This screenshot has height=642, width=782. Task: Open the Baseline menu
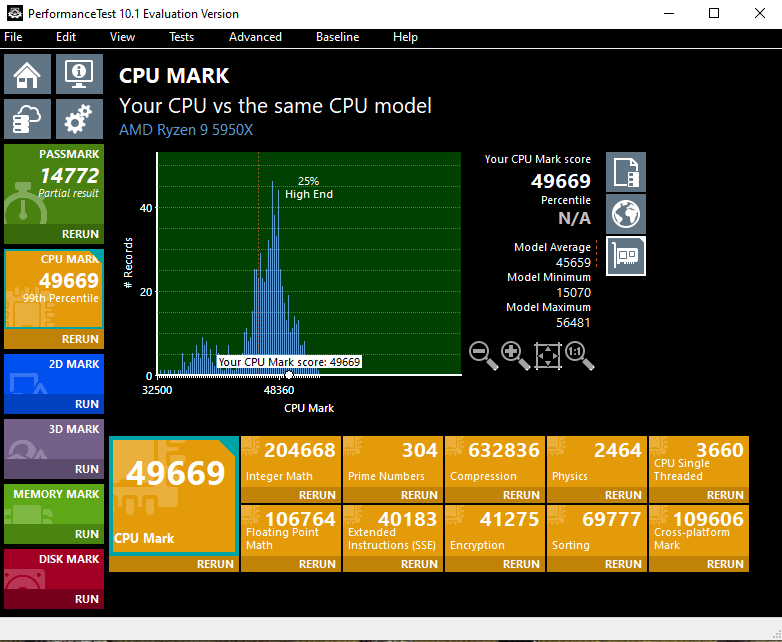337,37
